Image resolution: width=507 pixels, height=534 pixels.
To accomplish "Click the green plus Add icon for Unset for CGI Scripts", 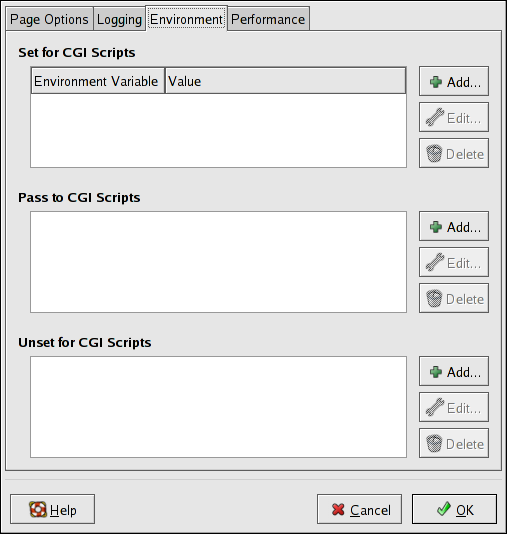I will 435,372.
